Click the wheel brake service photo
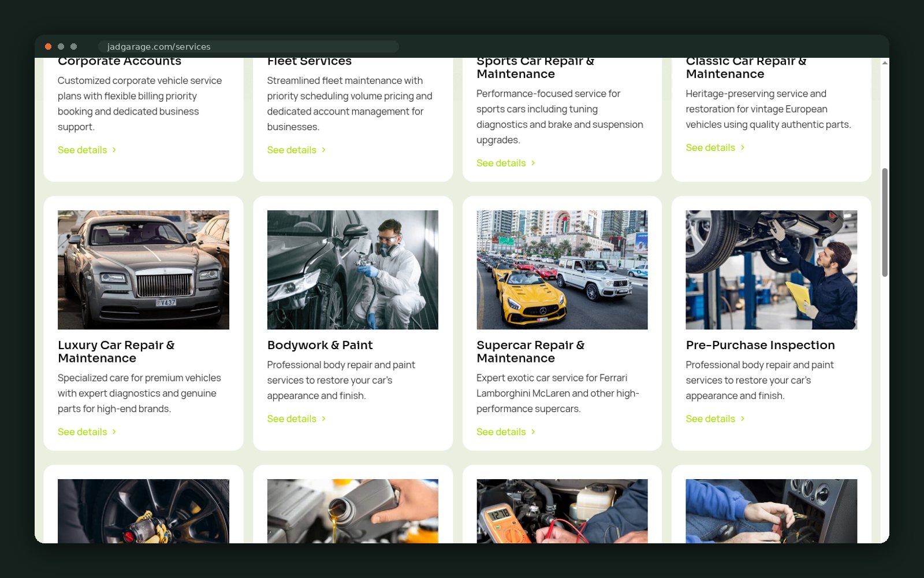 pyautogui.click(x=143, y=511)
